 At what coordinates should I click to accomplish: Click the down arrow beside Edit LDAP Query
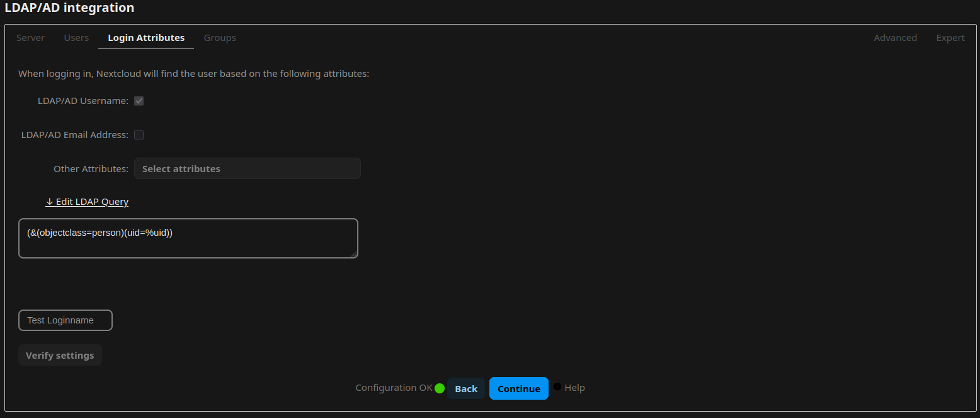[49, 202]
